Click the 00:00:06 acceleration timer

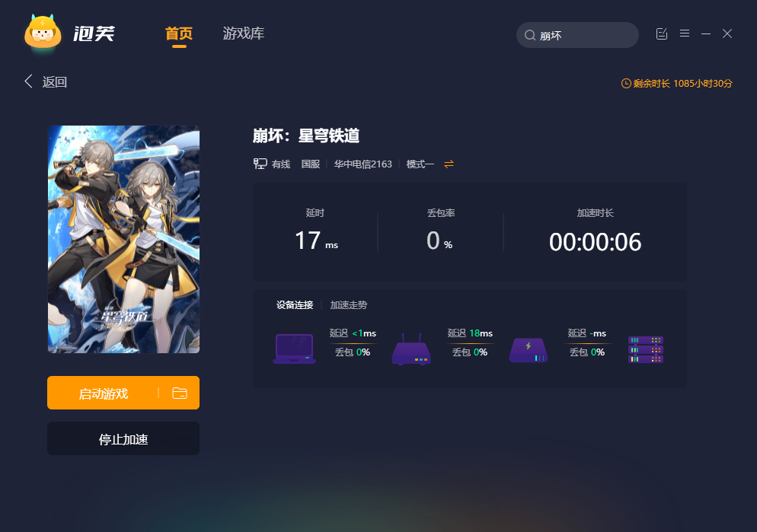[595, 241]
